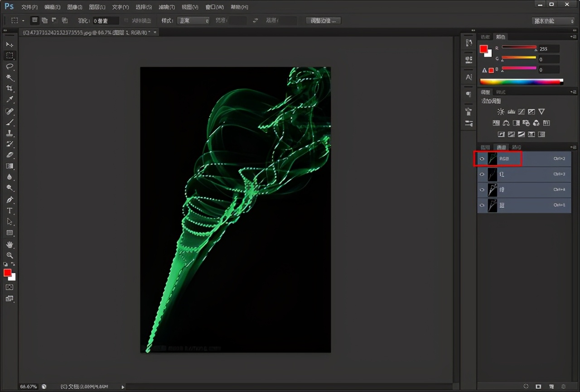Select the Rectangular Marquee tool
This screenshot has height=392, width=580.
point(10,56)
